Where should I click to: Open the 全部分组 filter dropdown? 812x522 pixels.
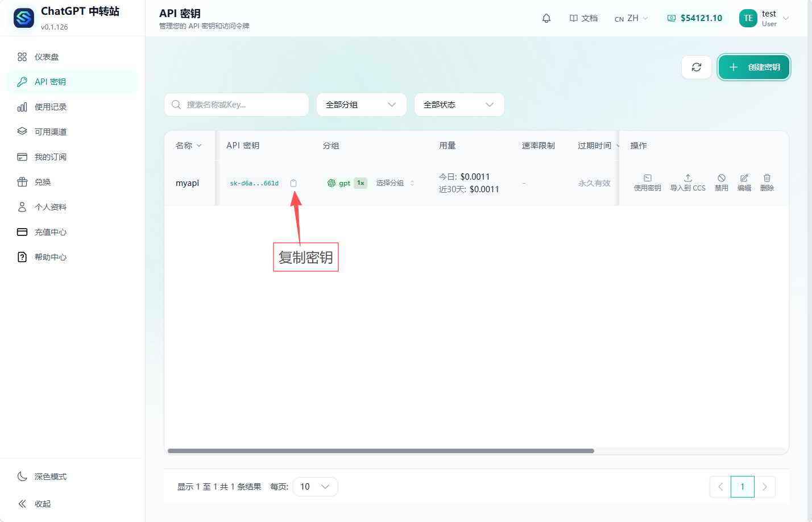362,105
